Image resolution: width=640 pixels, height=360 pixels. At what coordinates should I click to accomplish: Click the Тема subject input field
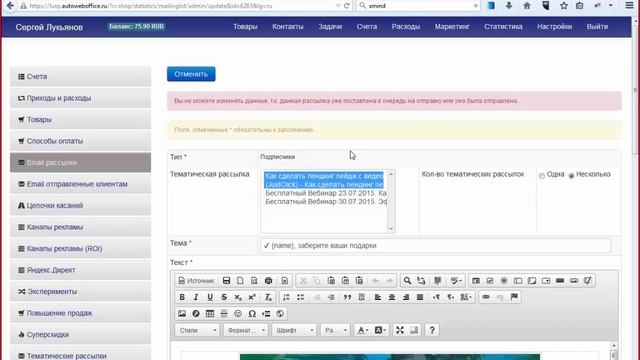(x=436, y=246)
